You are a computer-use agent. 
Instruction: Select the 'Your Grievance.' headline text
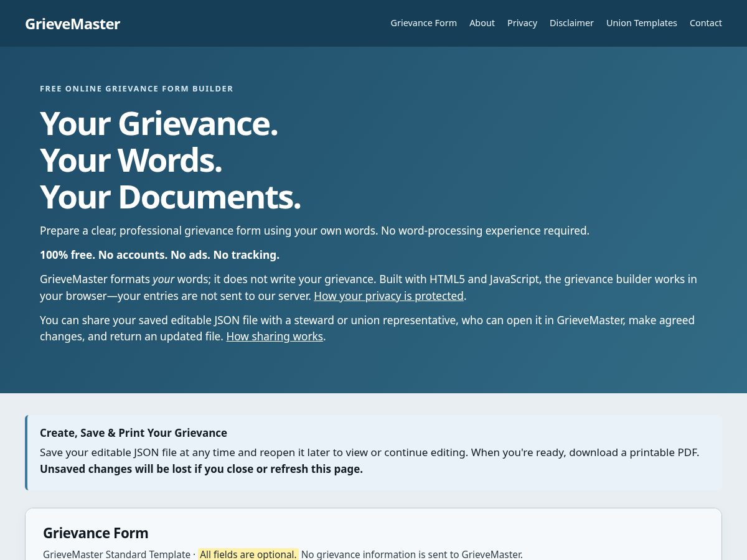159,123
